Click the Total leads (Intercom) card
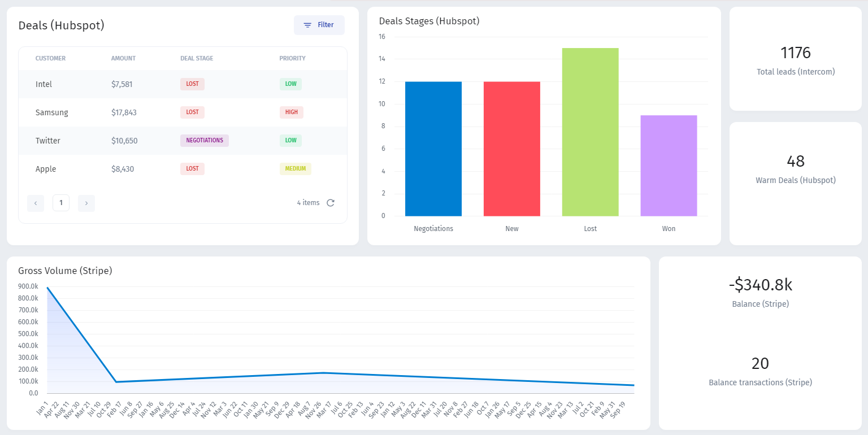Viewport: 868px width, 435px height. 795,59
